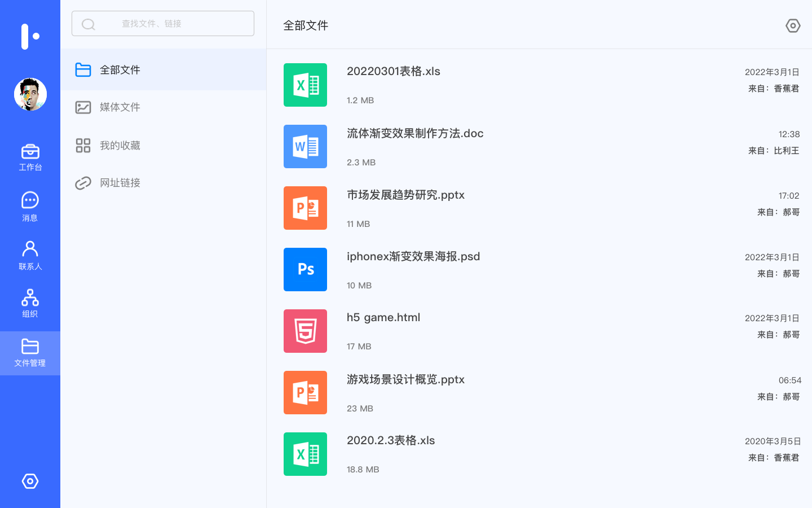Open file 20220301表格.xls
The height and width of the screenshot is (508, 812).
pyautogui.click(x=393, y=72)
